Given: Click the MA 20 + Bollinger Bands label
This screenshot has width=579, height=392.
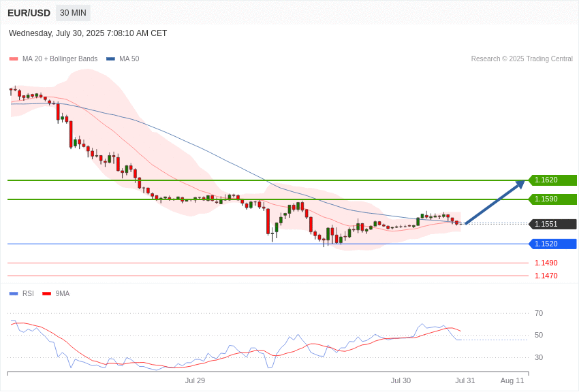Looking at the screenshot, I should 60,59.
